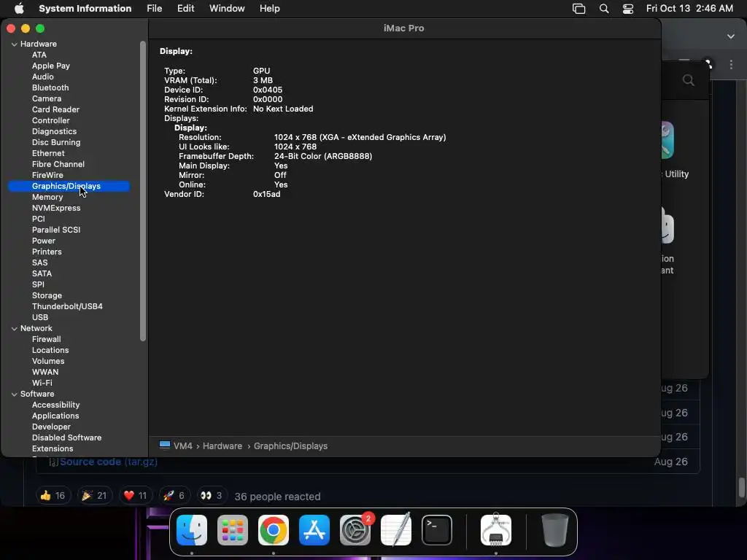This screenshot has width=747, height=560.
Task: Click the background page vertical scrollbar
Action: pos(741,487)
